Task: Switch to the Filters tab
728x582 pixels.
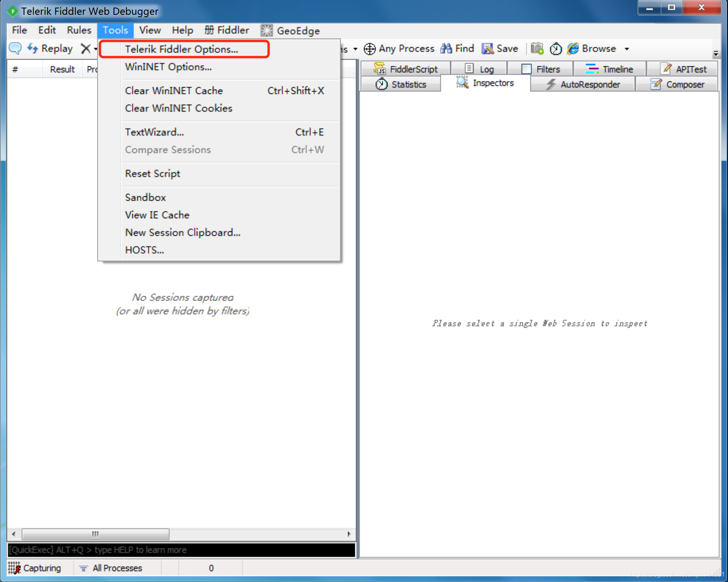Action: 540,69
